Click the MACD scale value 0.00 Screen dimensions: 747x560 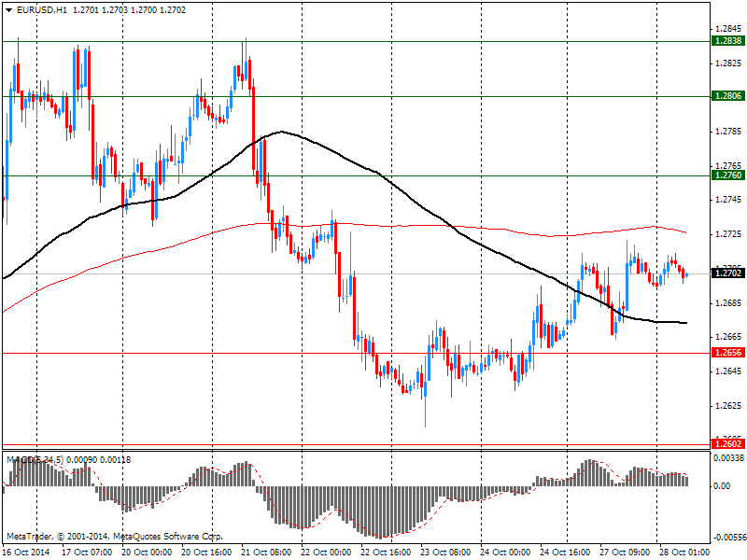point(722,486)
